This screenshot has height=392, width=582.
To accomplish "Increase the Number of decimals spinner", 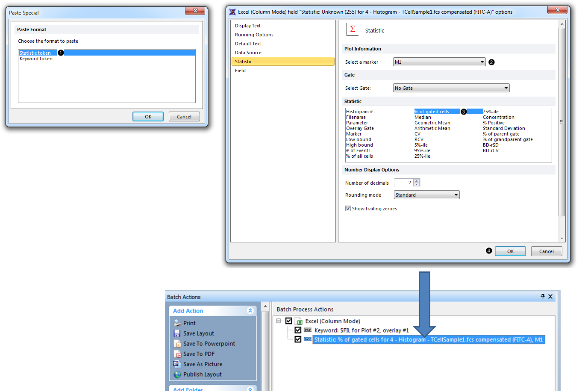I will [417, 181].
